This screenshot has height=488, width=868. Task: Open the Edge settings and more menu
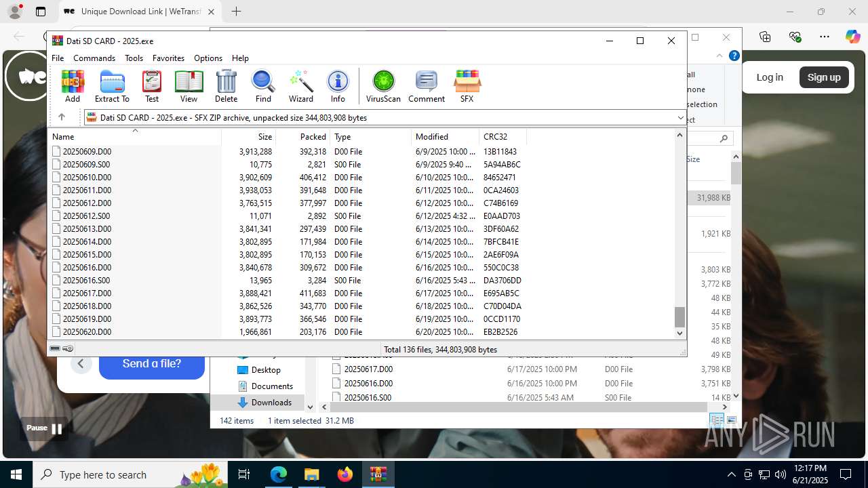pos(824,37)
